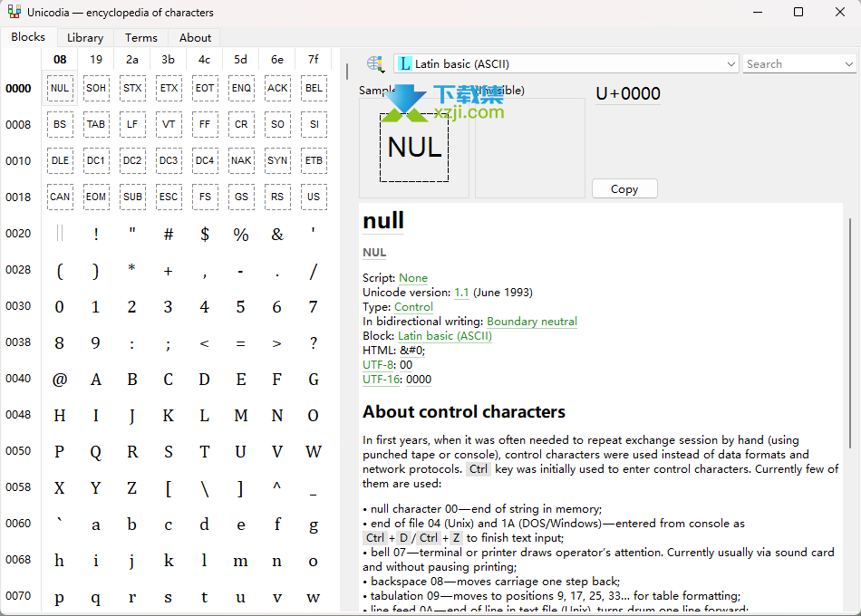
Task: Click the Copy button
Action: point(624,188)
